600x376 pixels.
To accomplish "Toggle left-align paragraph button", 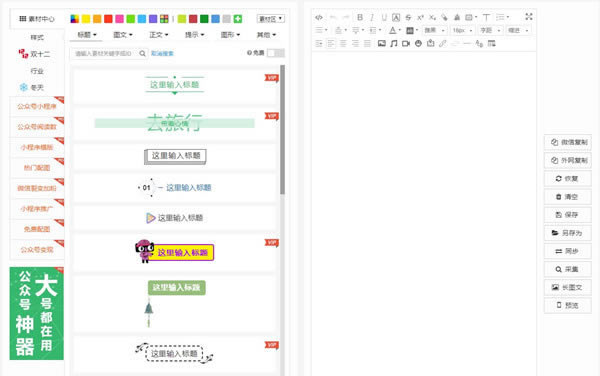I will tap(331, 43).
